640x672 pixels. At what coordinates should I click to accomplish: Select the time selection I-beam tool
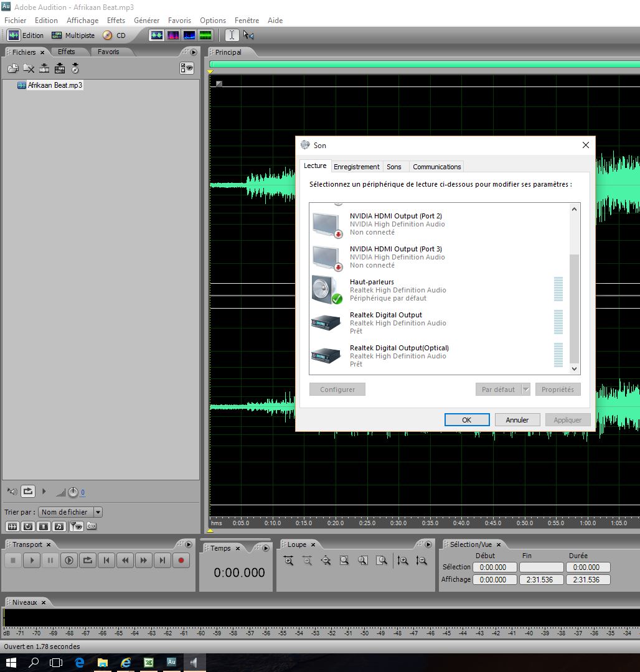coord(232,35)
